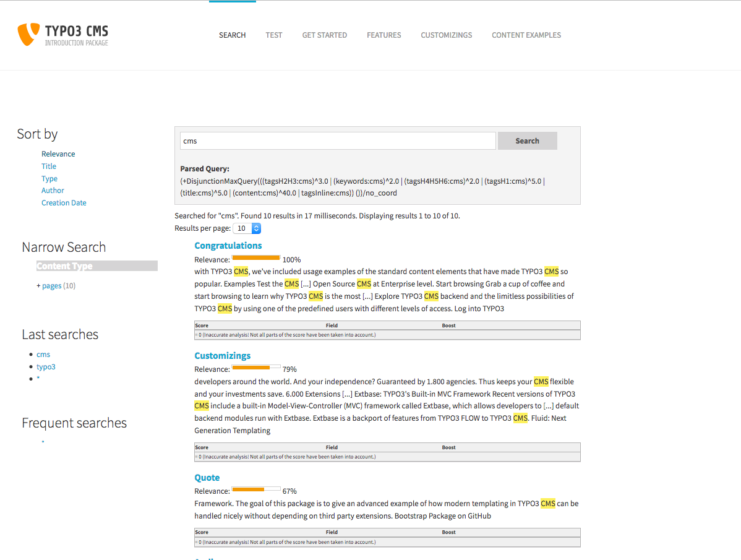
Task: Click the upper arrow of results-per-page stepper
Action: tap(257, 225)
